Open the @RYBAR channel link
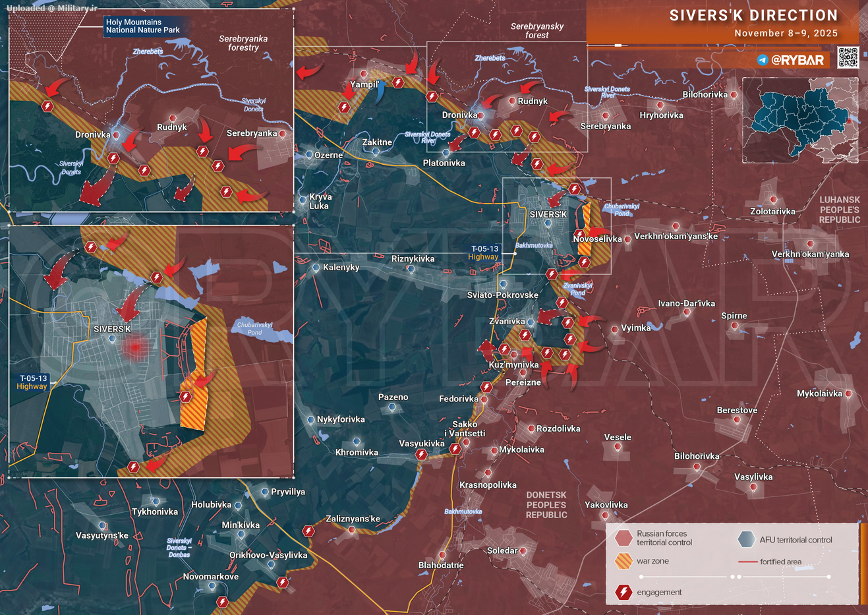Image resolution: width=868 pixels, height=615 pixels. [x=797, y=60]
